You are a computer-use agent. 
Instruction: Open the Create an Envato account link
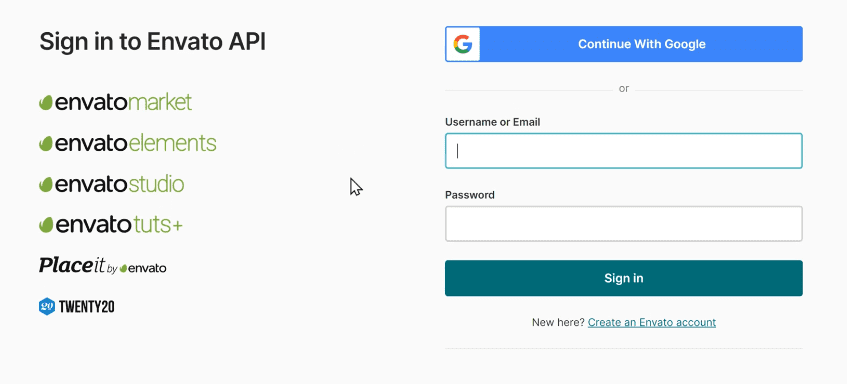(652, 322)
